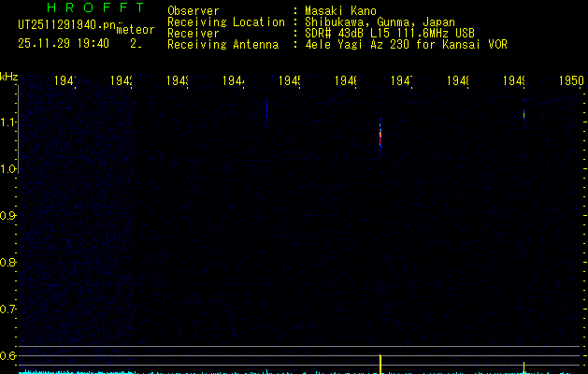Click the HROFFT title text
Image resolution: width=588 pixels, height=374 pixels.
click(x=95, y=7)
